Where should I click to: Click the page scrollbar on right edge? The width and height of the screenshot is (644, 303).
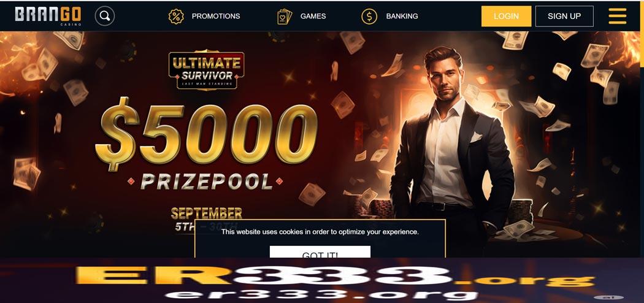coord(642,48)
